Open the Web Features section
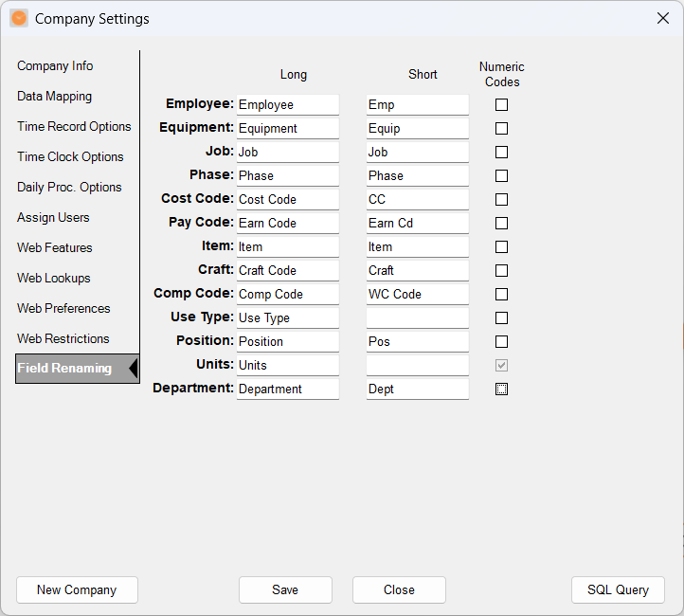 tap(55, 247)
